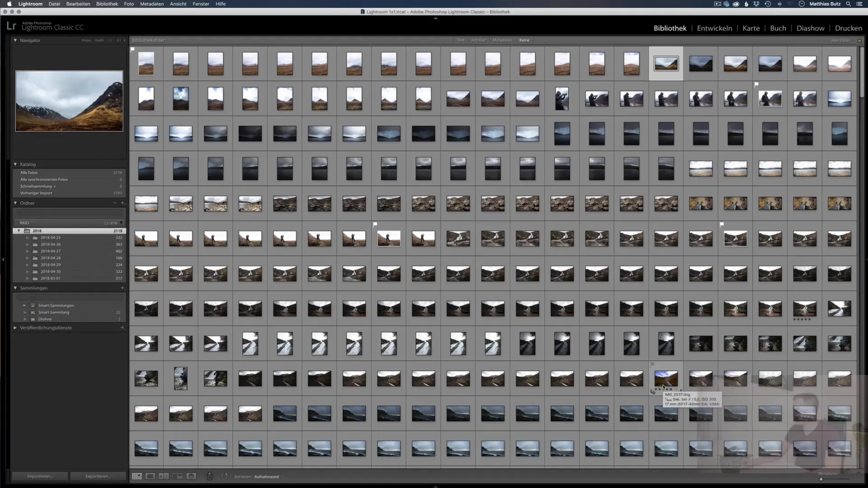This screenshot has height=488, width=868.
Task: Expand the Smart-Sammlungen set
Action: 24,305
